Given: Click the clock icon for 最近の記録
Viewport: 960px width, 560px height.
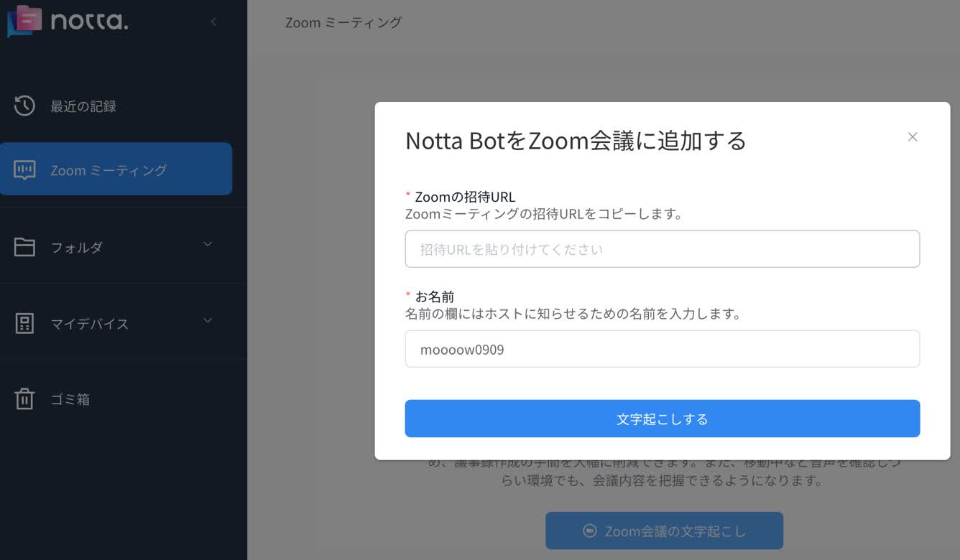Looking at the screenshot, I should click(x=24, y=106).
